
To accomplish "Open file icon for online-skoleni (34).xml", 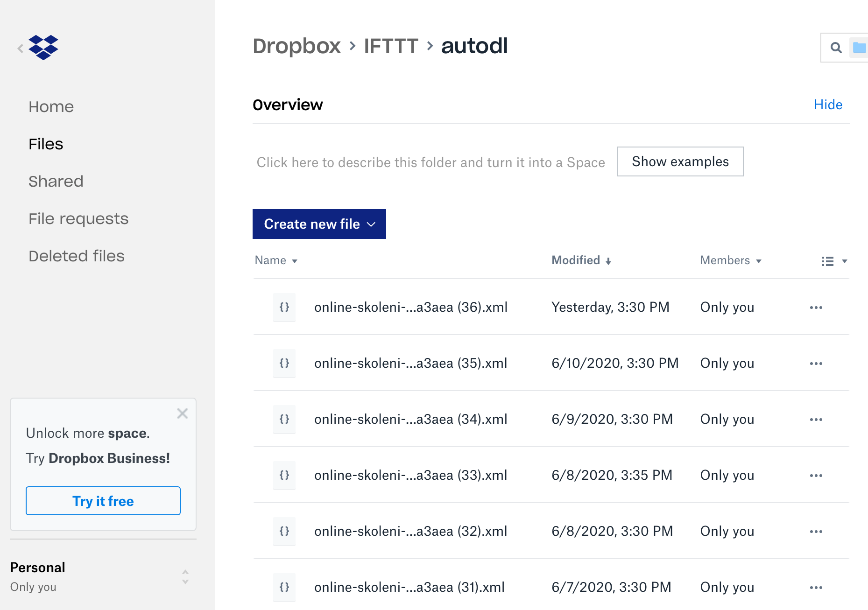I will click(284, 419).
